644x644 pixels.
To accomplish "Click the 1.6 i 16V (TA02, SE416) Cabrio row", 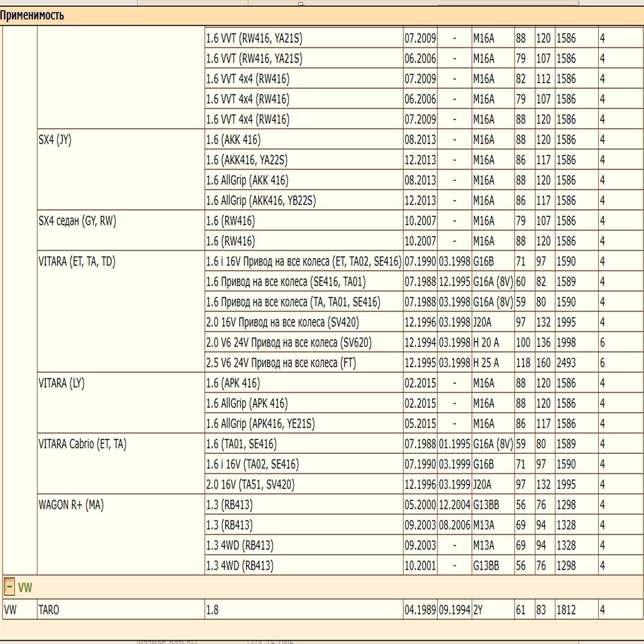I will point(252,464).
